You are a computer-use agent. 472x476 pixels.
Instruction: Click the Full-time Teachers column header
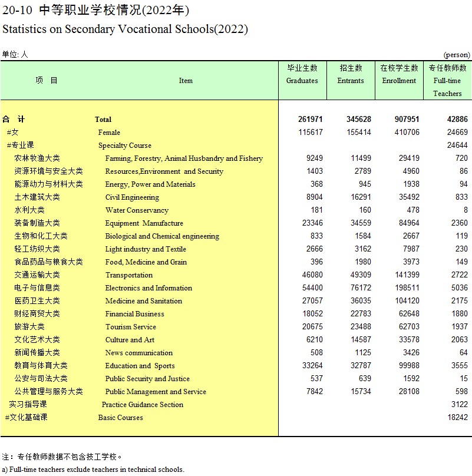coord(447,81)
